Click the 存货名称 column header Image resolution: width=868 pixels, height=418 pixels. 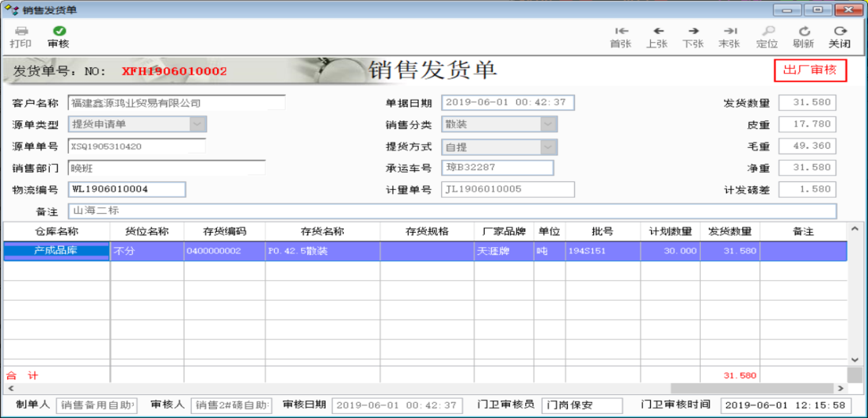point(322,231)
